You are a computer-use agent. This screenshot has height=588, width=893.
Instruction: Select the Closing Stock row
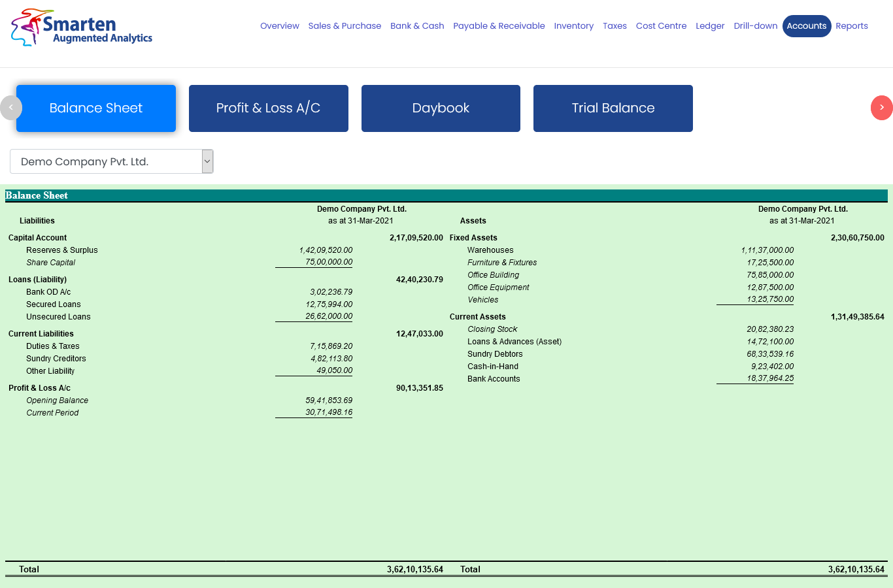(x=492, y=329)
